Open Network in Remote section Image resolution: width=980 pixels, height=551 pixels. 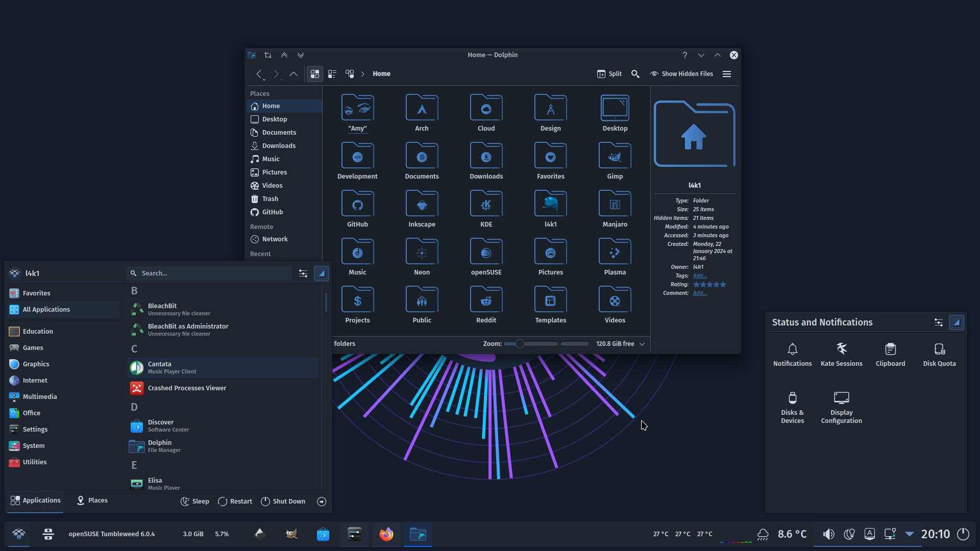coord(284,239)
